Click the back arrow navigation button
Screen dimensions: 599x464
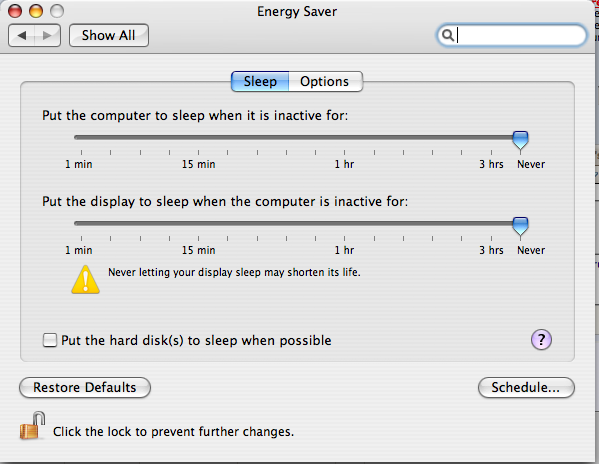[21, 36]
